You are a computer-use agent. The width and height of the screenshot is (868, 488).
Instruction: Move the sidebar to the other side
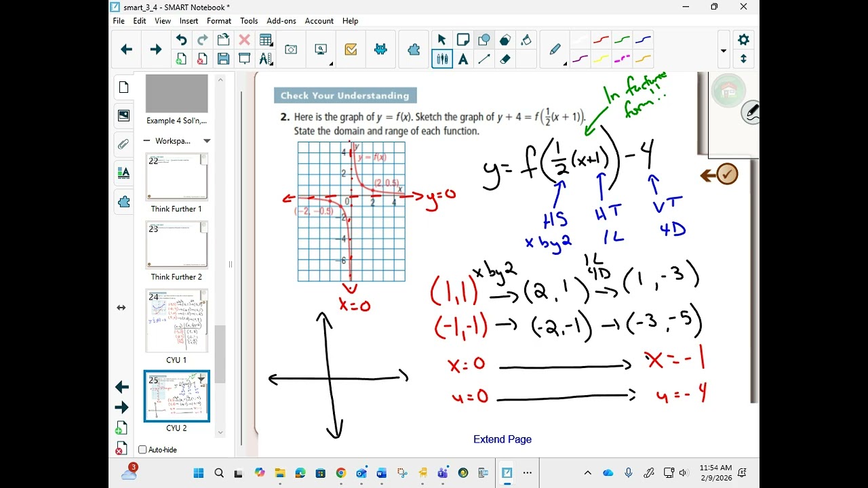[x=121, y=308]
